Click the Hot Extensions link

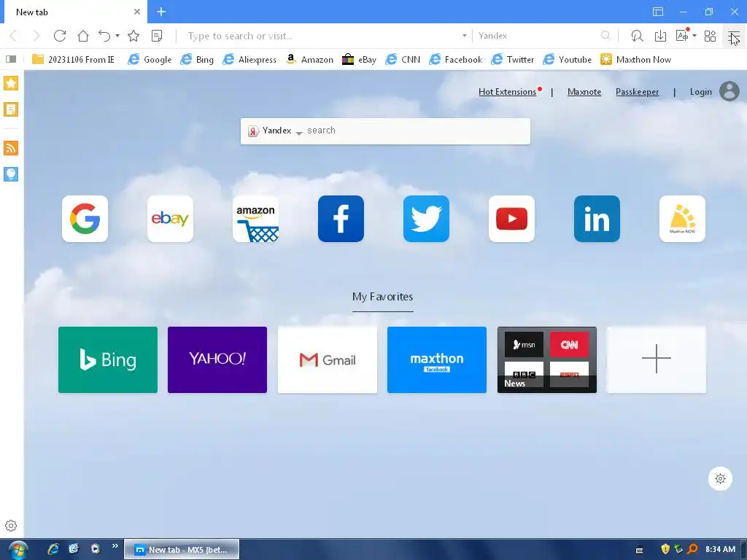(508, 92)
